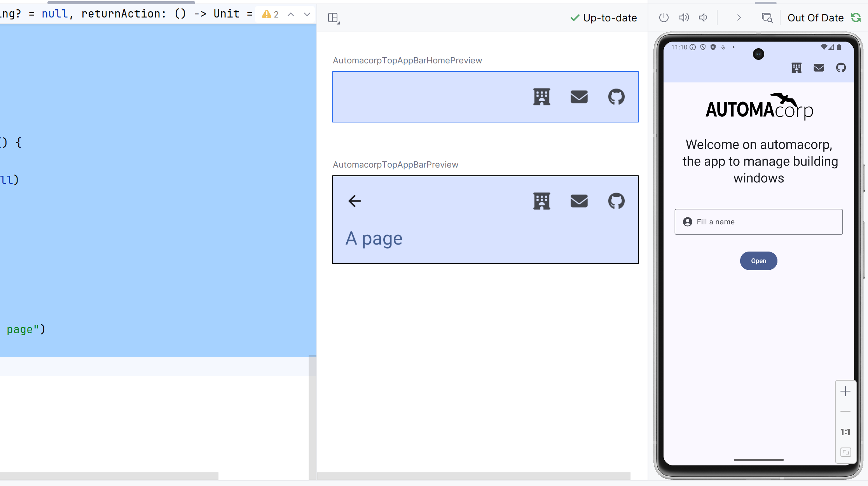
Task: Click the building/matrix icon in top app bar
Action: coord(796,67)
